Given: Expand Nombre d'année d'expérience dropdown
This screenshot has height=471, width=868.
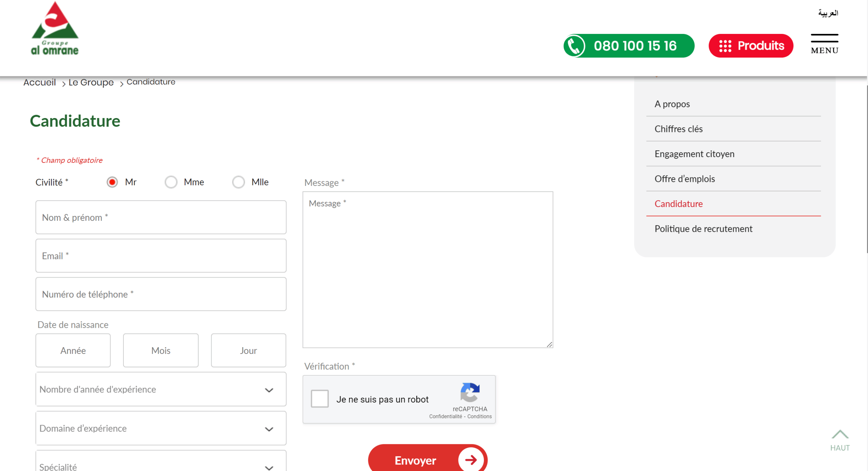Looking at the screenshot, I should coord(161,389).
